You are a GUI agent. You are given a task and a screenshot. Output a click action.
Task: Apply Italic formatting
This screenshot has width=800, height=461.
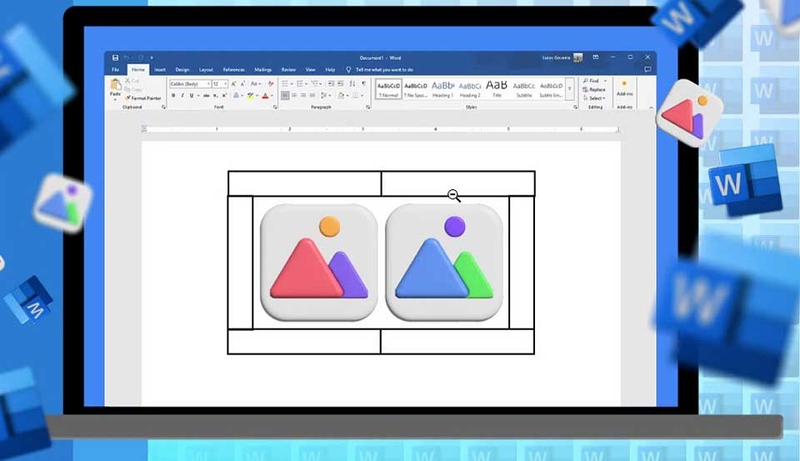pos(182,95)
